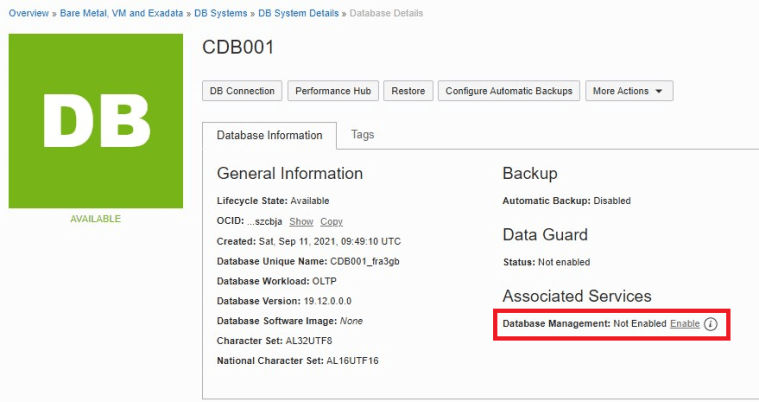Image resolution: width=759 pixels, height=402 pixels.
Task: Enable Database Management via Enable link
Action: click(685, 324)
